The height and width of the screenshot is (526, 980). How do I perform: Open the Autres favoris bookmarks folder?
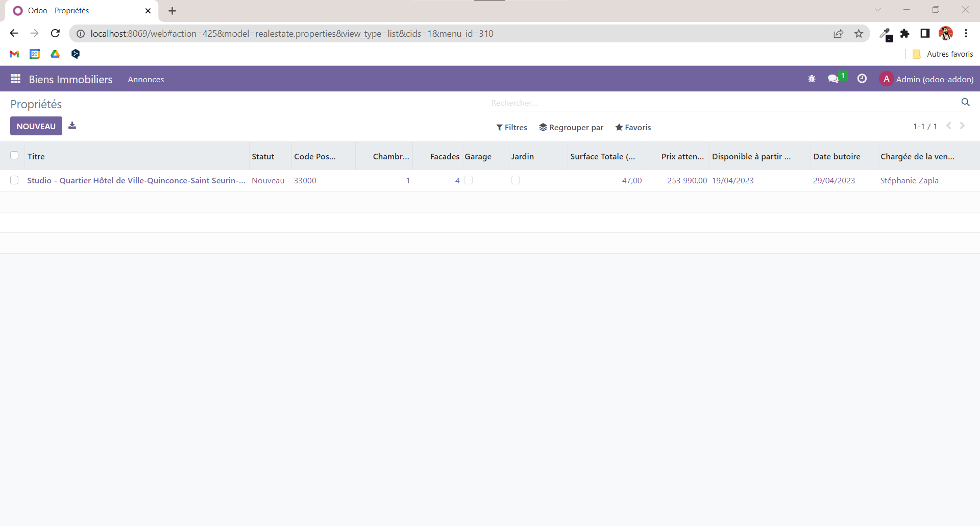pyautogui.click(x=943, y=54)
